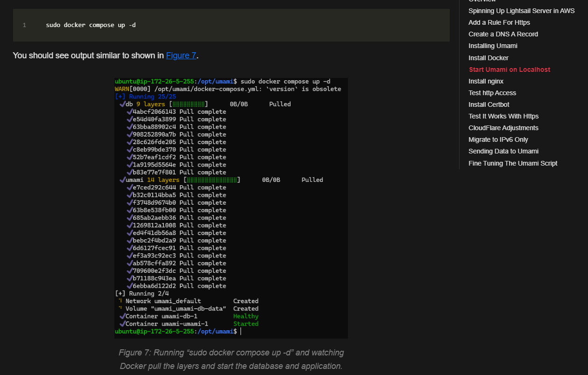Go to 'Fine Tuning The Umami Script'
The width and height of the screenshot is (588, 375).
(512, 163)
